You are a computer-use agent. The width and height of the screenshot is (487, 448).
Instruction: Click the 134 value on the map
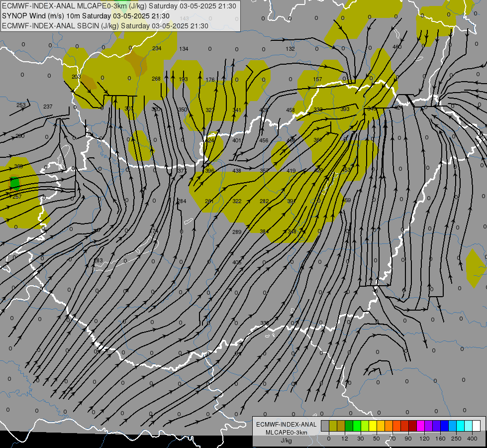pyautogui.click(x=184, y=49)
